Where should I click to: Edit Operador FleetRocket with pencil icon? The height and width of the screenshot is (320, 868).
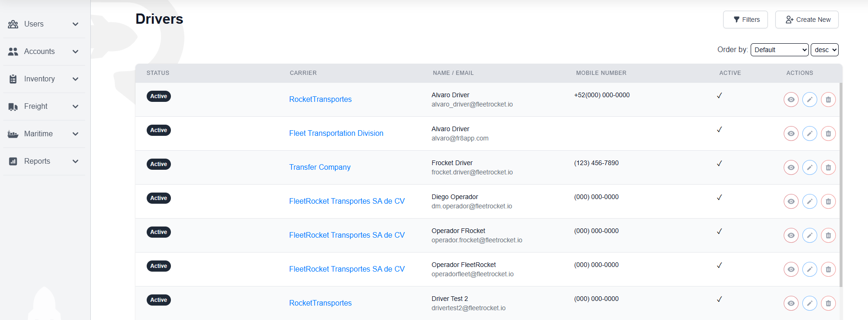click(809, 269)
